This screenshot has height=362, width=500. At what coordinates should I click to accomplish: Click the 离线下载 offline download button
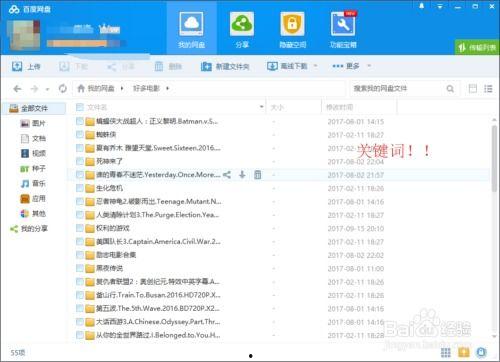point(287,66)
